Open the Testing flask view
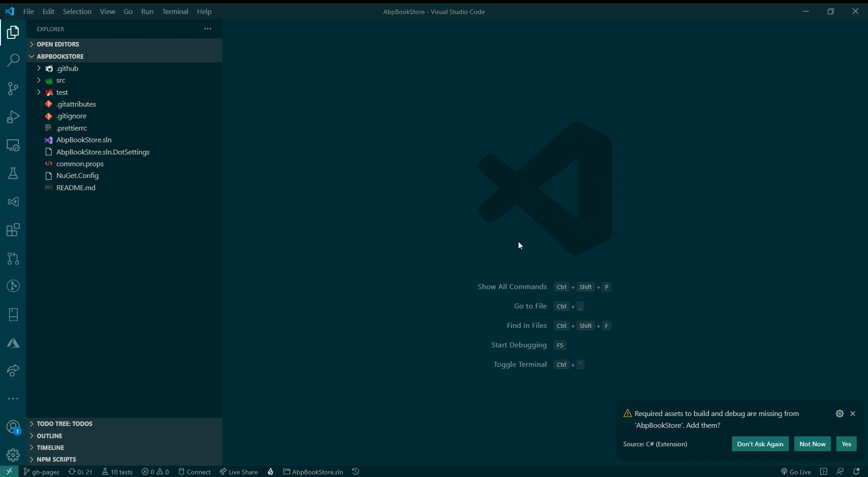Viewport: 868px width, 477px height. tap(13, 173)
